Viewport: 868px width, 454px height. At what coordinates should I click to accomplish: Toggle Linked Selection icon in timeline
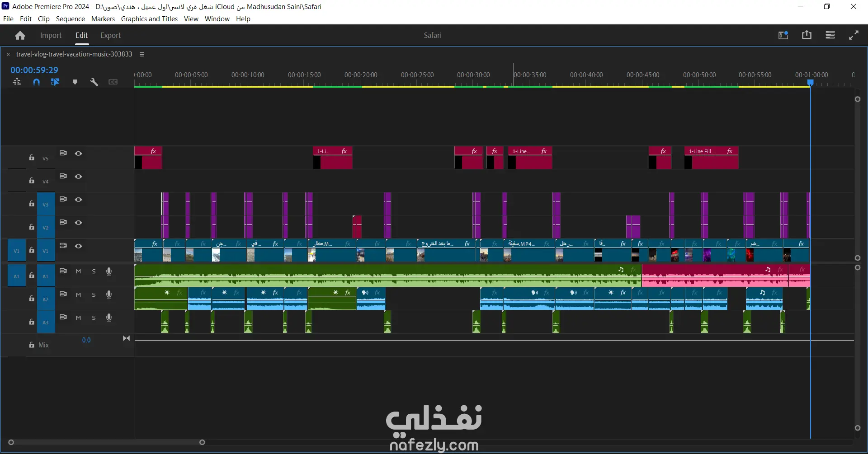55,82
